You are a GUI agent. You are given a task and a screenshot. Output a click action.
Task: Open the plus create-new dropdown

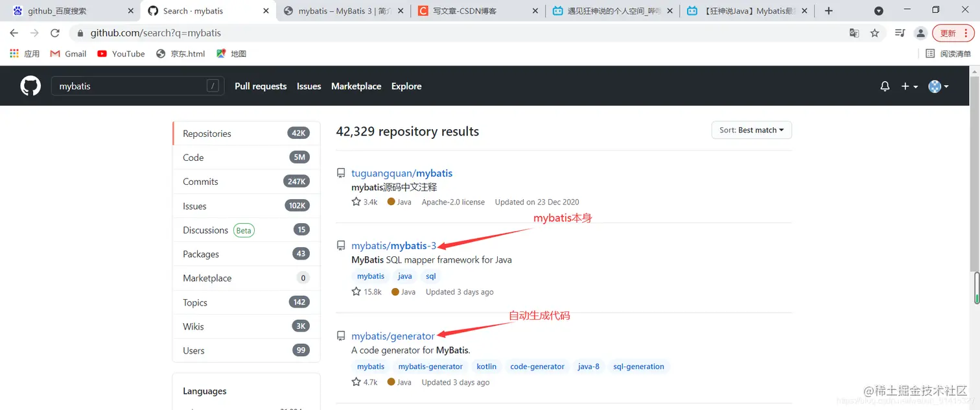pyautogui.click(x=909, y=86)
